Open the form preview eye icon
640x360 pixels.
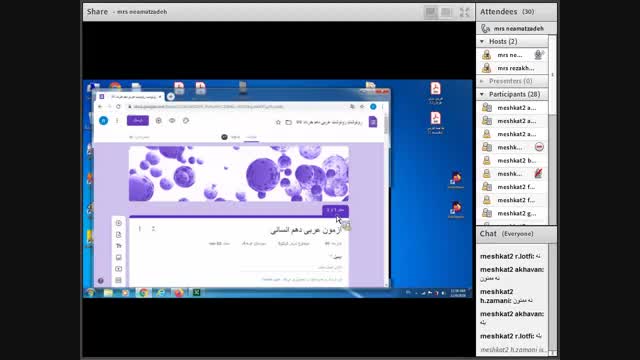pos(172,121)
